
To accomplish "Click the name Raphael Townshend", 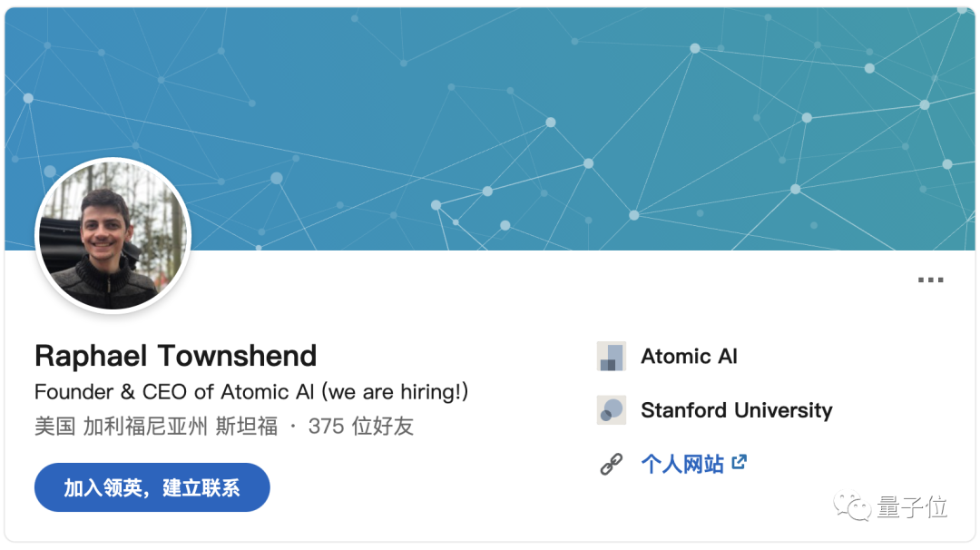I will [x=175, y=355].
